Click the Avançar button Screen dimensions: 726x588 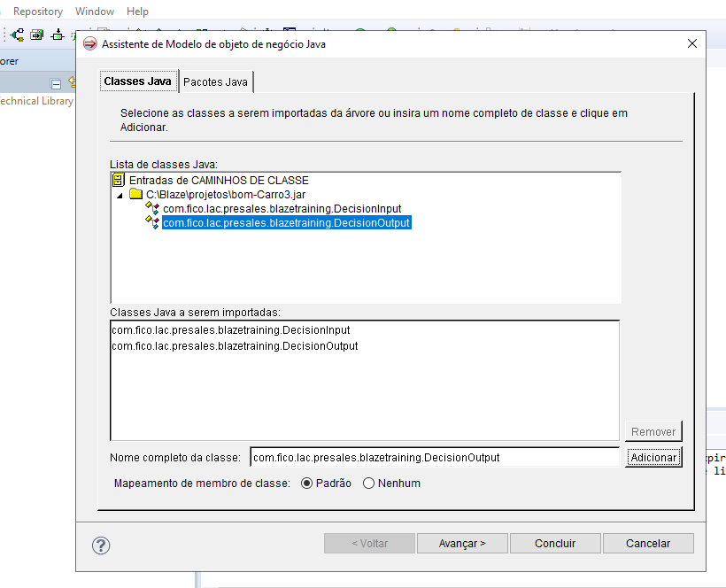click(x=462, y=543)
